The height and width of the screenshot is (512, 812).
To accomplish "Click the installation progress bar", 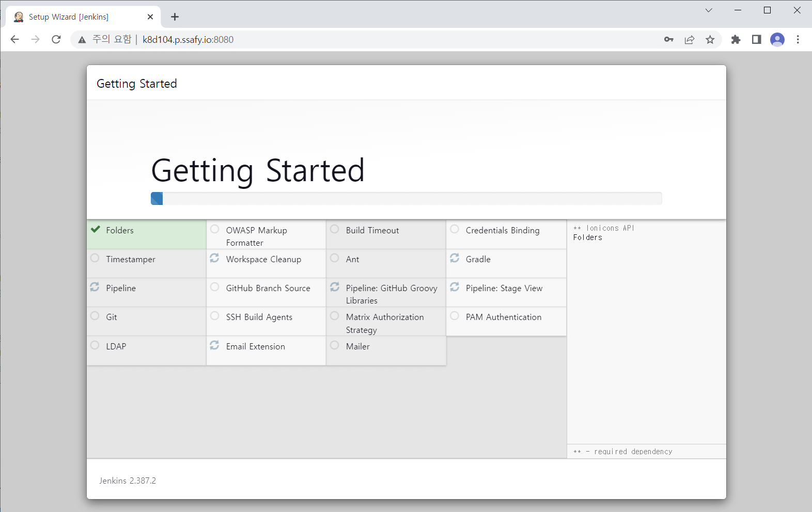I will coord(406,199).
